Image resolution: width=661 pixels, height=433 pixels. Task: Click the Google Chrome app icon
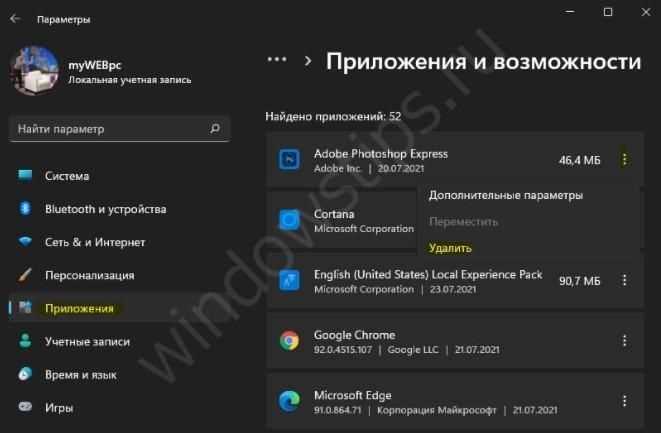coord(290,341)
